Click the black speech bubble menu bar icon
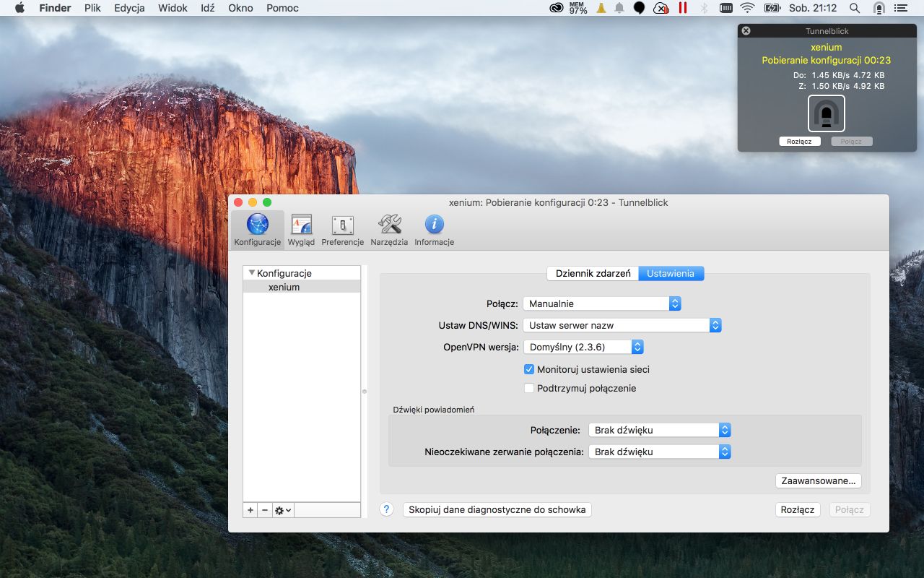 639,8
